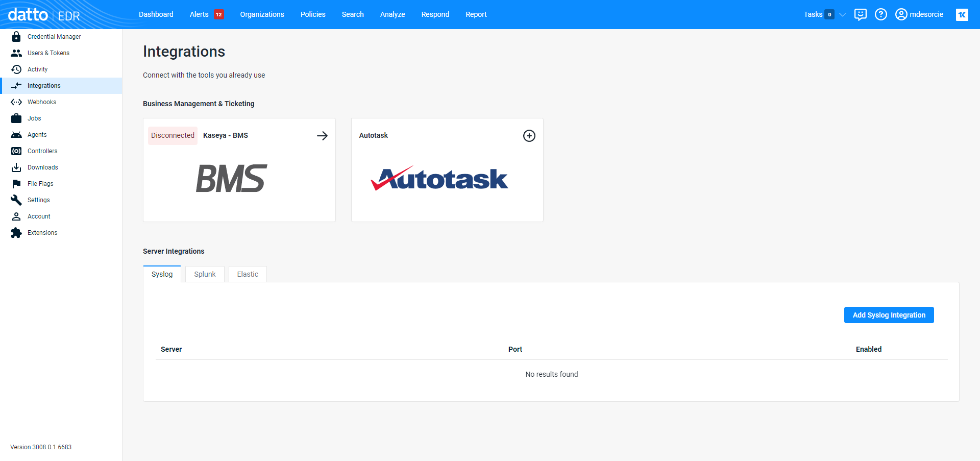
Task: Click the Kaseya - BMS card title
Action: point(226,135)
